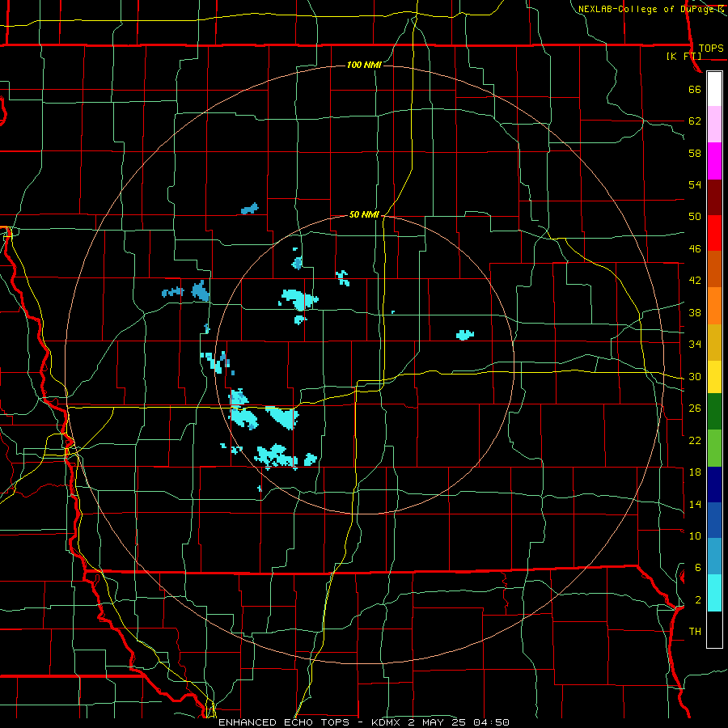Click the white swatch in the tops legend
Image resolution: width=728 pixels, height=728 pixels.
(x=714, y=89)
